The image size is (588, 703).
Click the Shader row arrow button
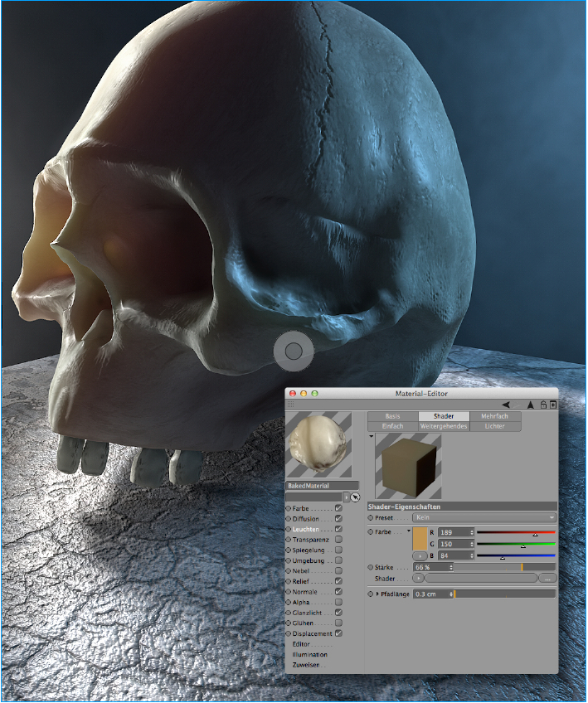[418, 578]
